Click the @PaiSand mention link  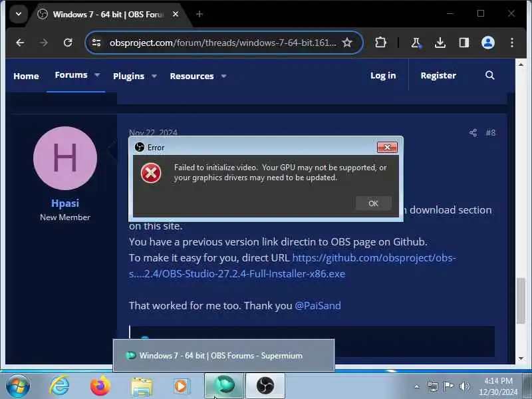coord(318,305)
